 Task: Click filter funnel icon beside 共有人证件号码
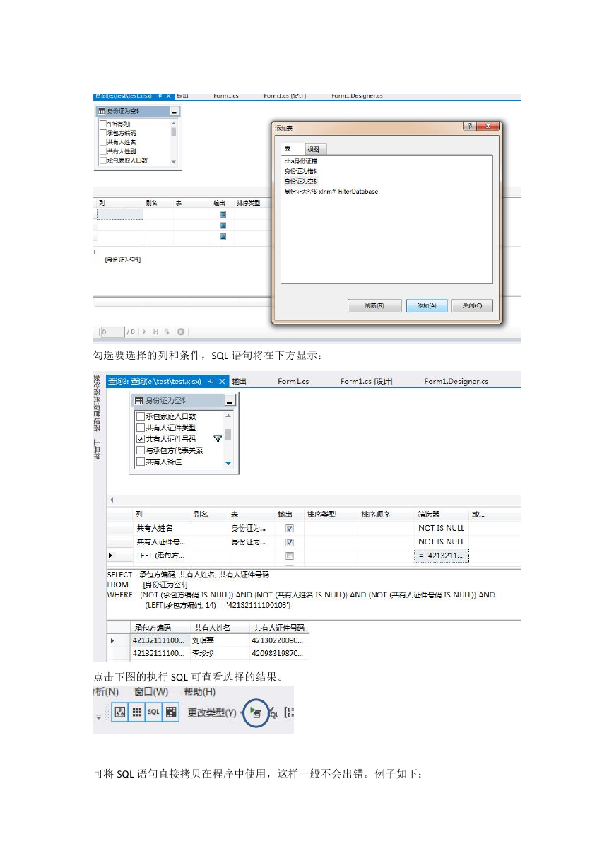[x=218, y=439]
